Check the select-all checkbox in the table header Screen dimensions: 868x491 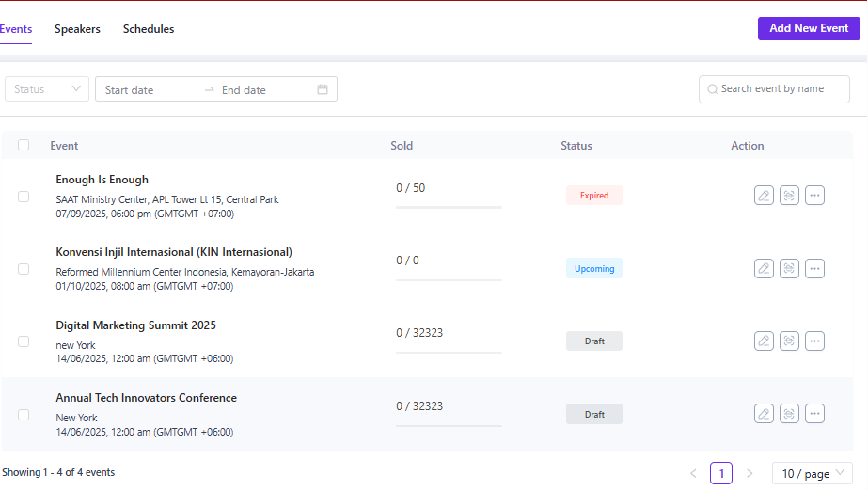coord(24,145)
